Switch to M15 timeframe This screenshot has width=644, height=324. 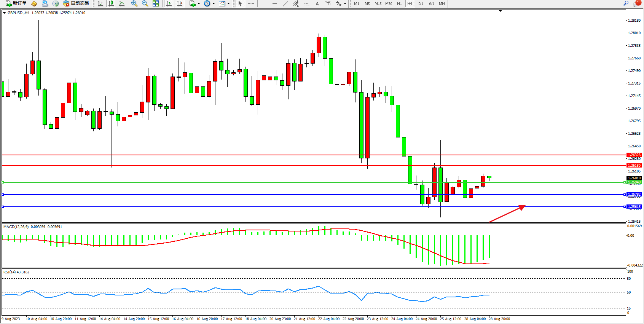378,3
